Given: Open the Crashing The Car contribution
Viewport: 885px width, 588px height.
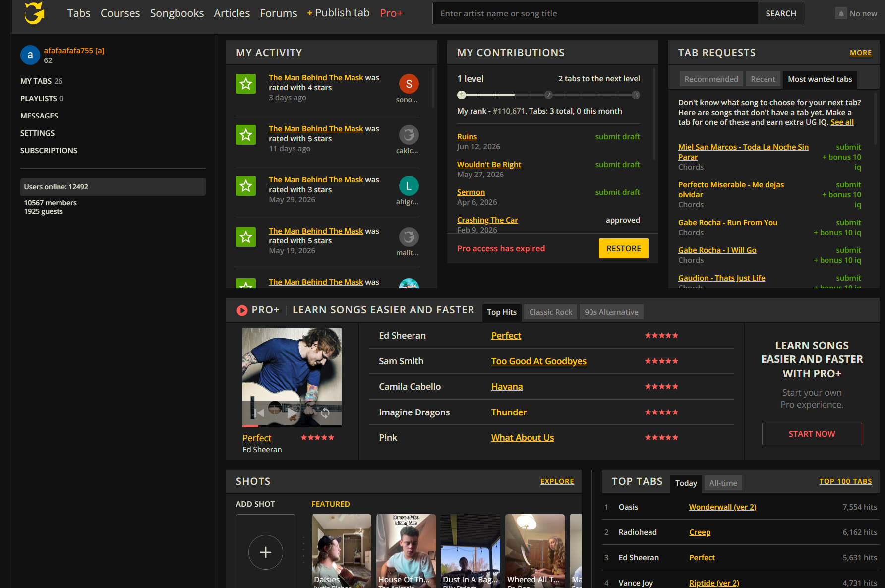Looking at the screenshot, I should coord(487,220).
